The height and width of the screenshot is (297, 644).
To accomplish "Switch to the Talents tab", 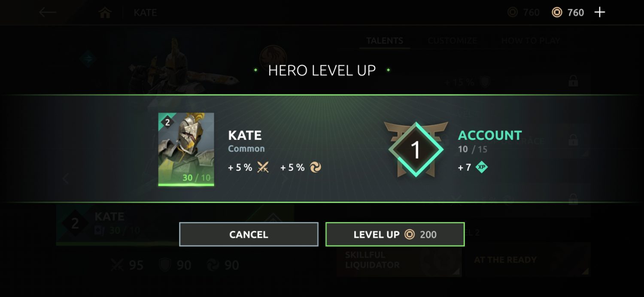I will [384, 41].
